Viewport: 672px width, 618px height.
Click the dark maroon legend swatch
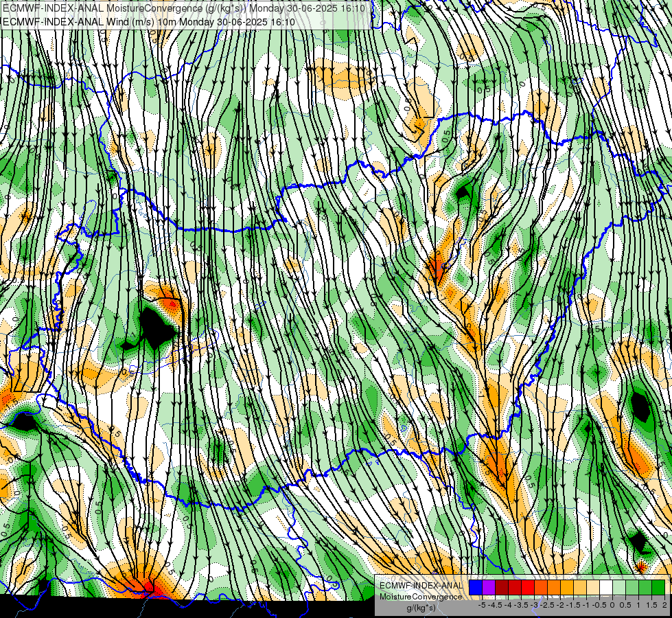(502, 587)
